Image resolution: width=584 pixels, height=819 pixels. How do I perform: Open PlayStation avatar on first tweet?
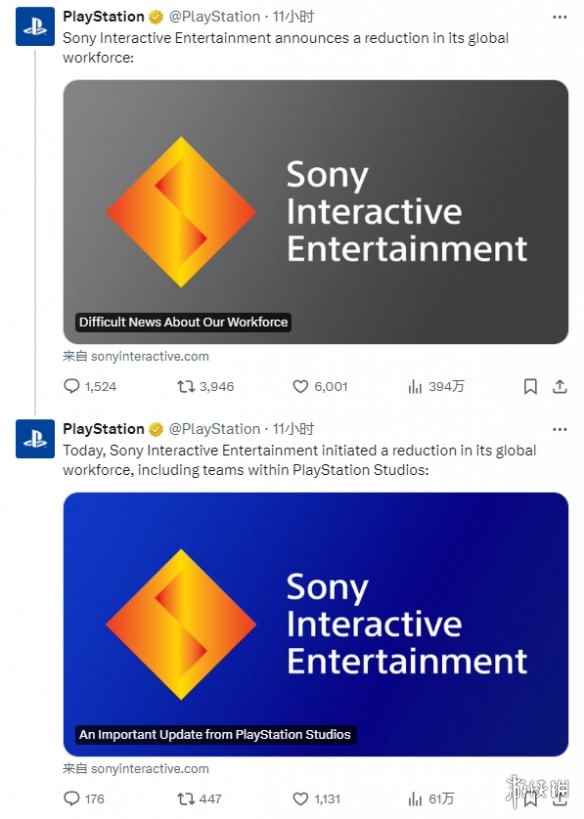pos(35,27)
